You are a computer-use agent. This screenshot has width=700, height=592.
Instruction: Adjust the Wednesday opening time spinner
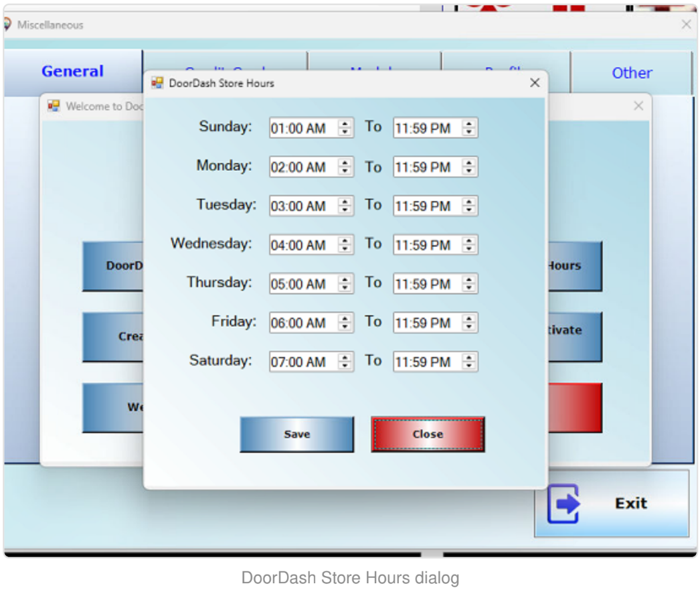(x=345, y=244)
